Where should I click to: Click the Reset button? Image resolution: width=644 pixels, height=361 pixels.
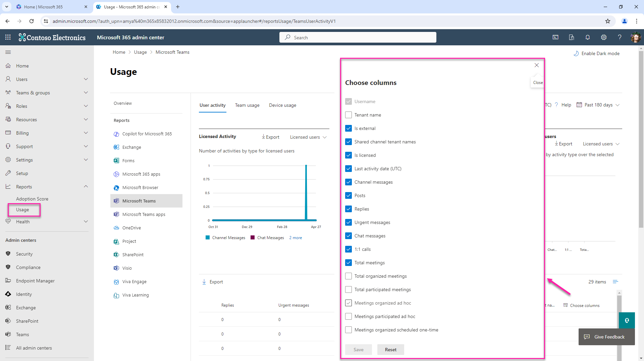pyautogui.click(x=390, y=350)
